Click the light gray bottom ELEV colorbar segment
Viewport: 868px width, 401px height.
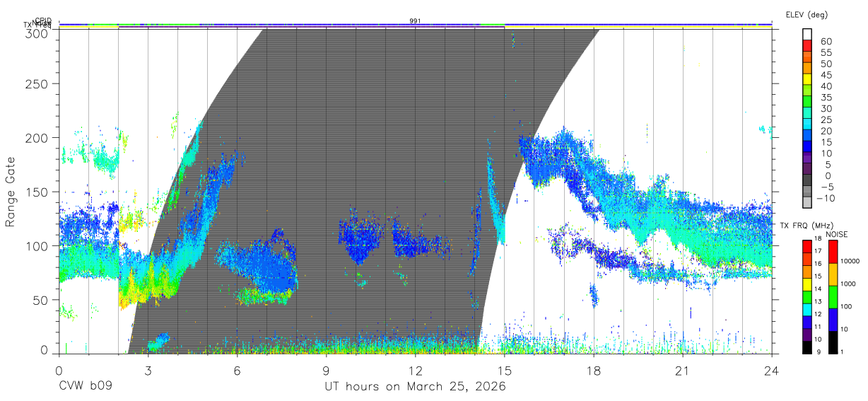[x=807, y=203]
